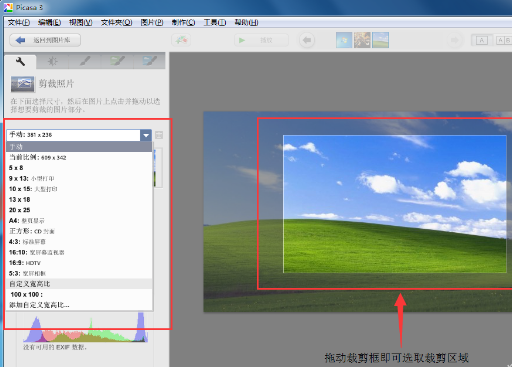Go to next photo with right arrow
The height and width of the screenshot is (367, 512).
point(454,40)
